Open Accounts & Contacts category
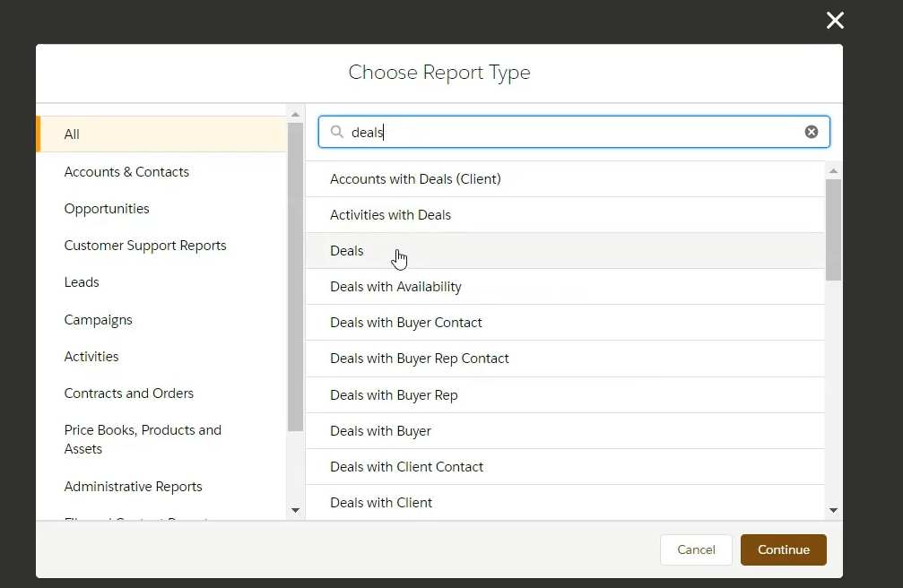Viewport: 903px width, 588px height. tap(126, 172)
